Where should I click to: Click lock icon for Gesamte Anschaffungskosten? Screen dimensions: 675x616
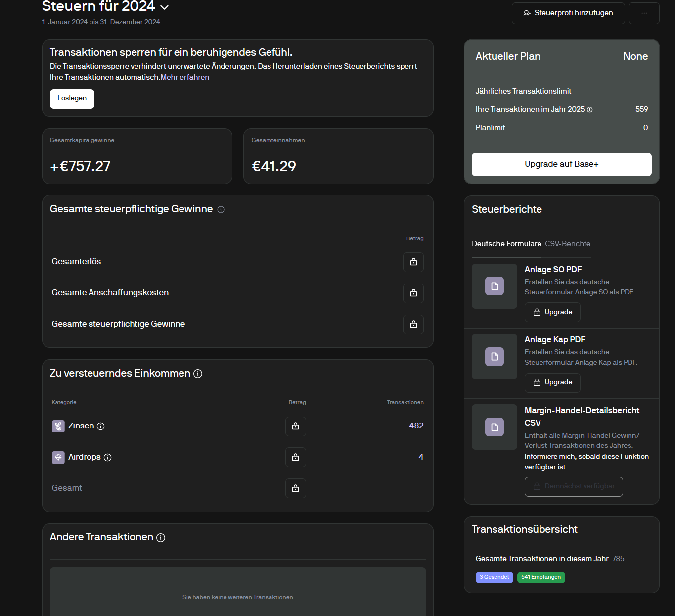click(x=413, y=293)
